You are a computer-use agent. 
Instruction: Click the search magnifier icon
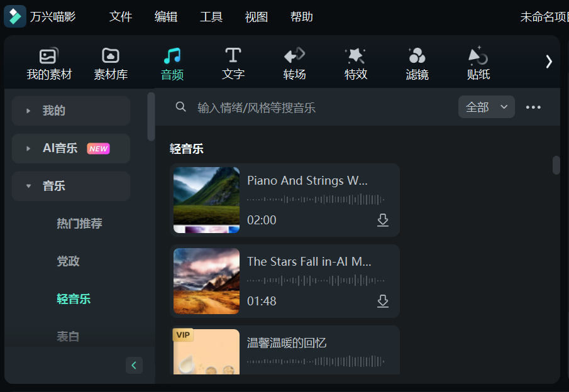point(181,107)
